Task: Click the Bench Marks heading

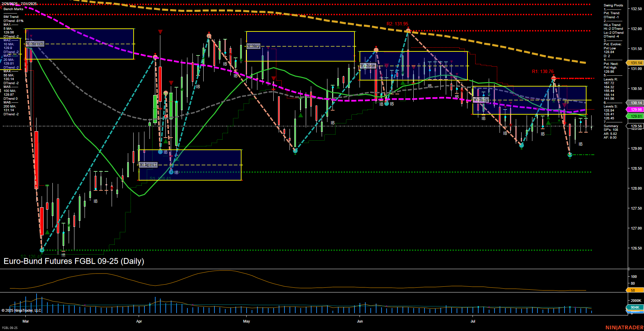Action: 14,9
